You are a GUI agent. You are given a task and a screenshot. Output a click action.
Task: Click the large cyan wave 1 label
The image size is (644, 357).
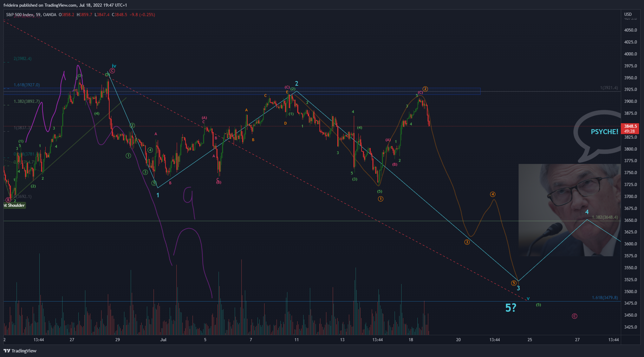(158, 195)
